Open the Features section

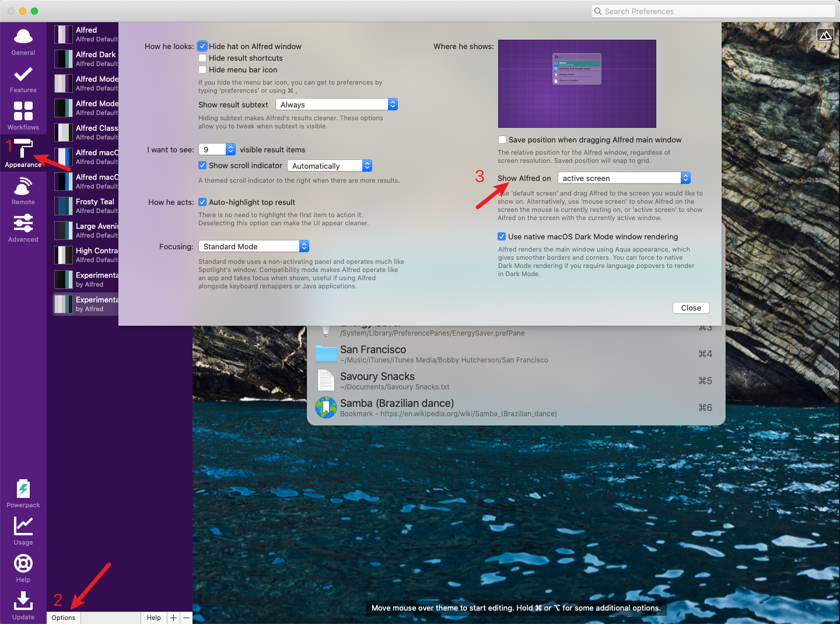[23, 79]
